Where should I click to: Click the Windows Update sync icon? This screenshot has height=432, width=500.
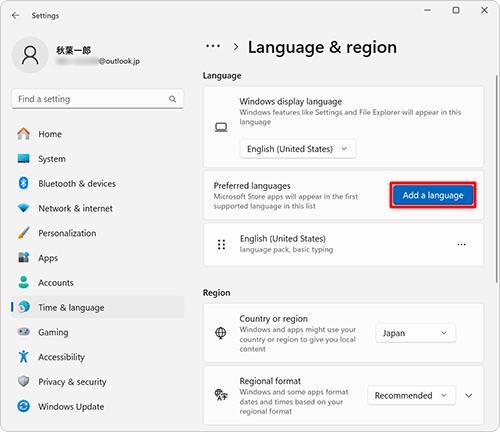click(x=23, y=406)
